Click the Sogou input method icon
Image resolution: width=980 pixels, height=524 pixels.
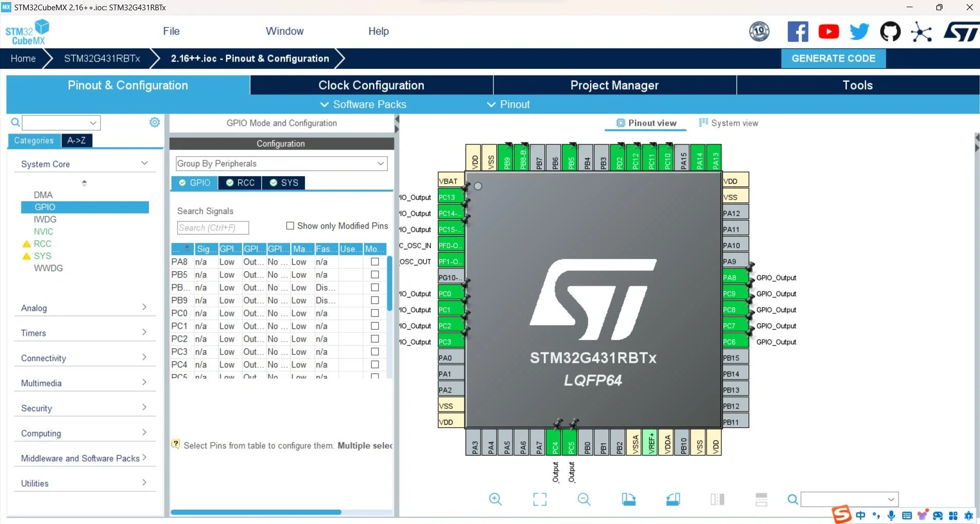point(842,514)
